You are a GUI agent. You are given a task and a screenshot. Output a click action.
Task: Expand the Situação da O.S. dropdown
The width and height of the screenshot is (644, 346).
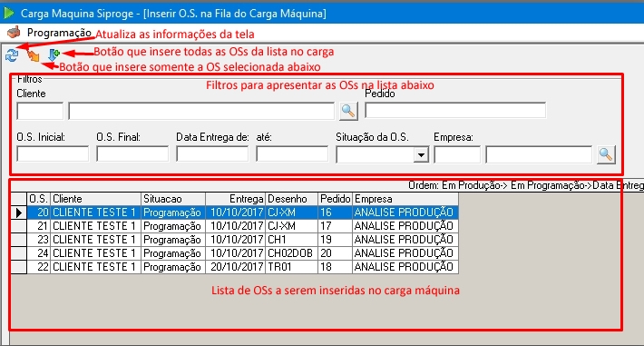tap(421, 155)
